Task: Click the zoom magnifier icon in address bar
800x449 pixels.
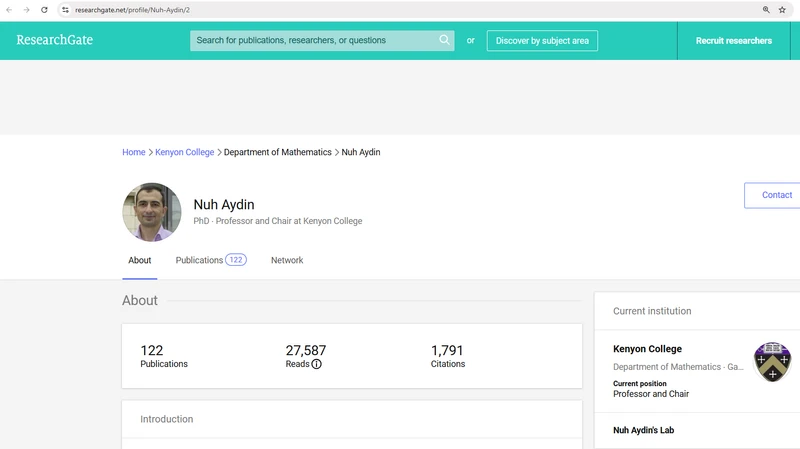Action: pos(766,9)
